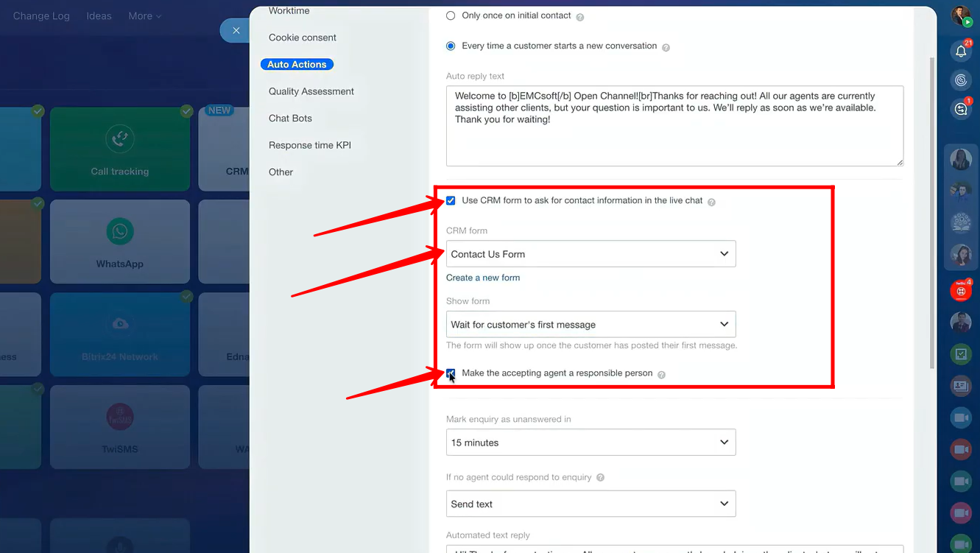Open the Change Log link

tap(41, 15)
